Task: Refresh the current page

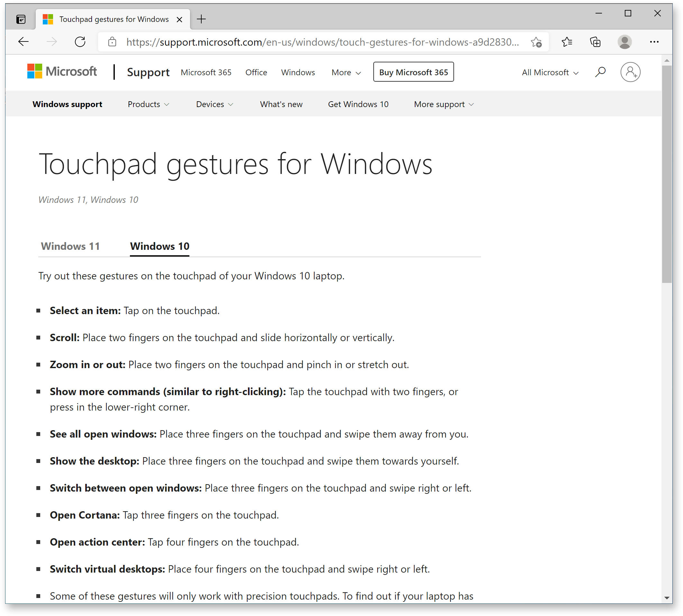Action: pyautogui.click(x=80, y=41)
